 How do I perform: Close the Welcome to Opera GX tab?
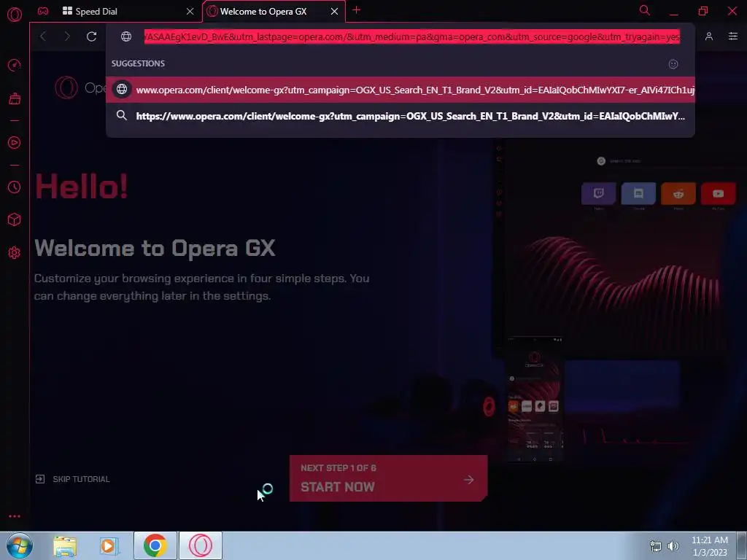pos(334,12)
